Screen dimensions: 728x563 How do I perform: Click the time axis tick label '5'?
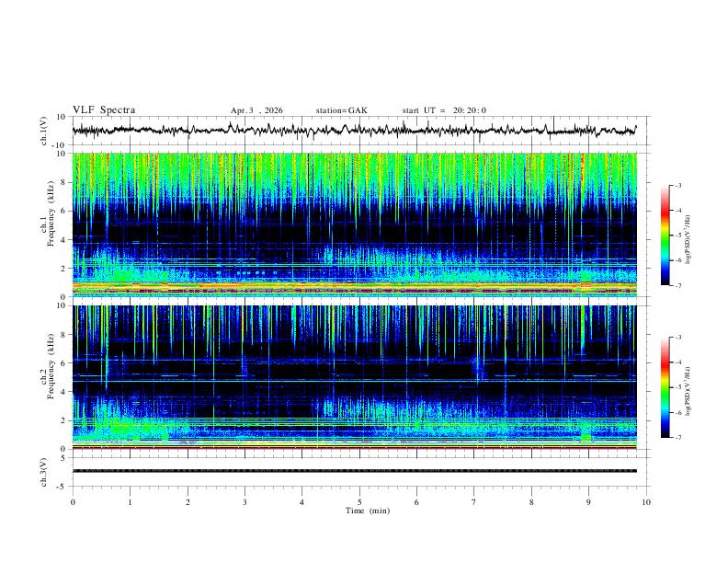359,502
